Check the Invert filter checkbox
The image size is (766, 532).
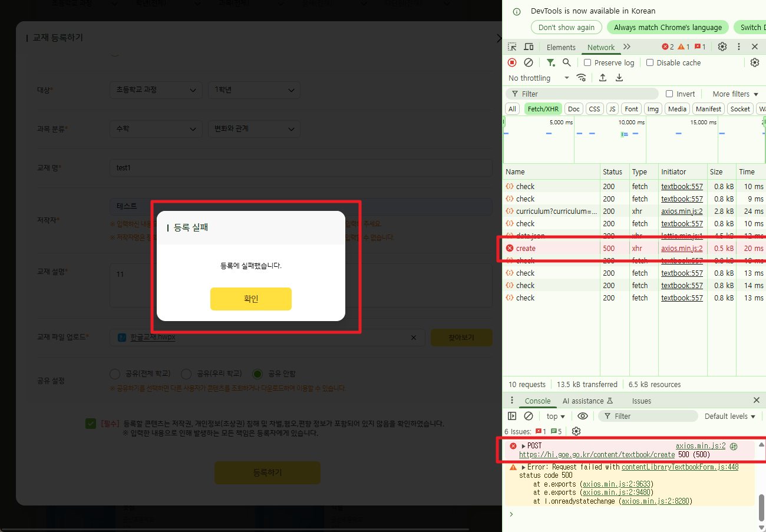coord(669,94)
